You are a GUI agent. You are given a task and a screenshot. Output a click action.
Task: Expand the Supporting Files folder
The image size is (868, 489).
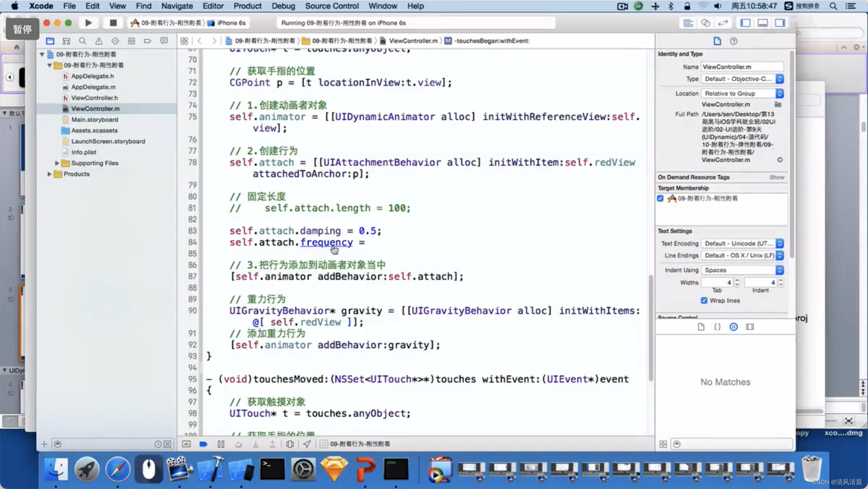pyautogui.click(x=57, y=163)
